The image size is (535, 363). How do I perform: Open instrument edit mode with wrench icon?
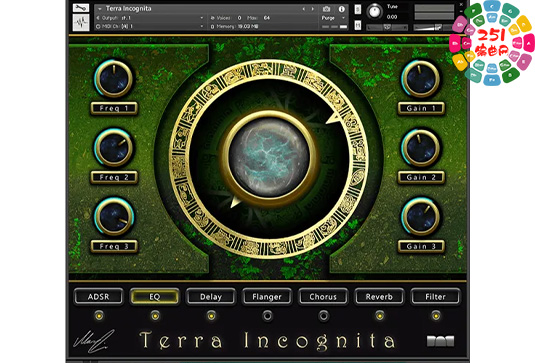[x=81, y=8]
